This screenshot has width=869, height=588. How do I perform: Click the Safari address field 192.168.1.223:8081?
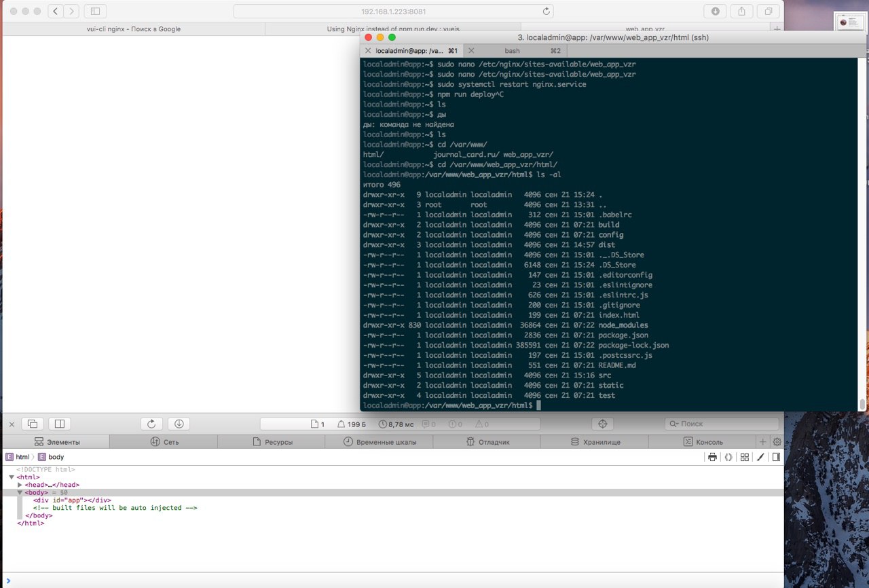click(x=393, y=12)
